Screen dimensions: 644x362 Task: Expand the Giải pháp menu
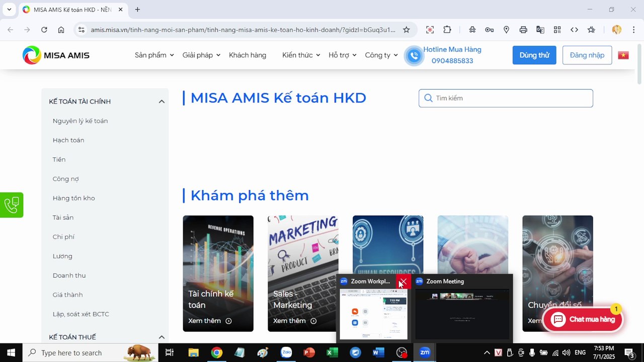pyautogui.click(x=201, y=55)
